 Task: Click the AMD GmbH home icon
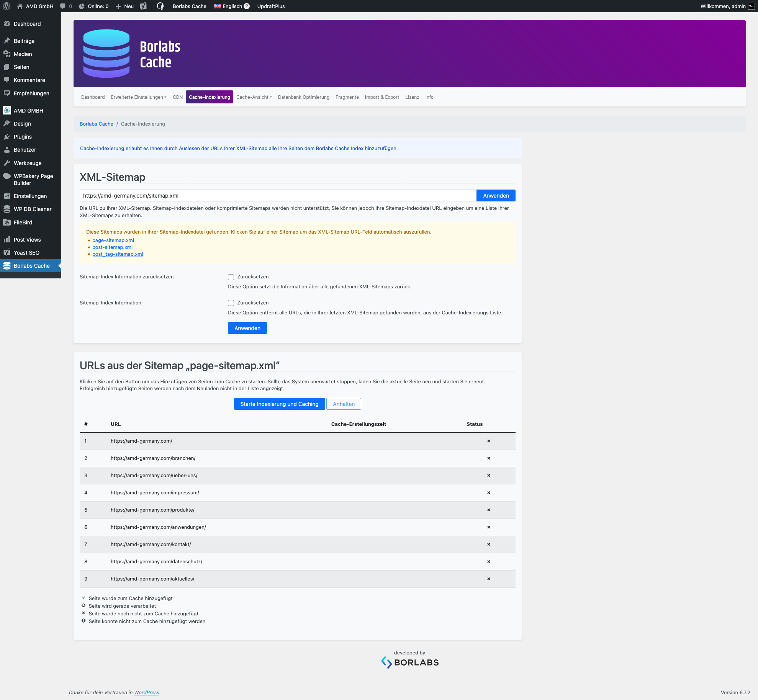[x=20, y=6]
